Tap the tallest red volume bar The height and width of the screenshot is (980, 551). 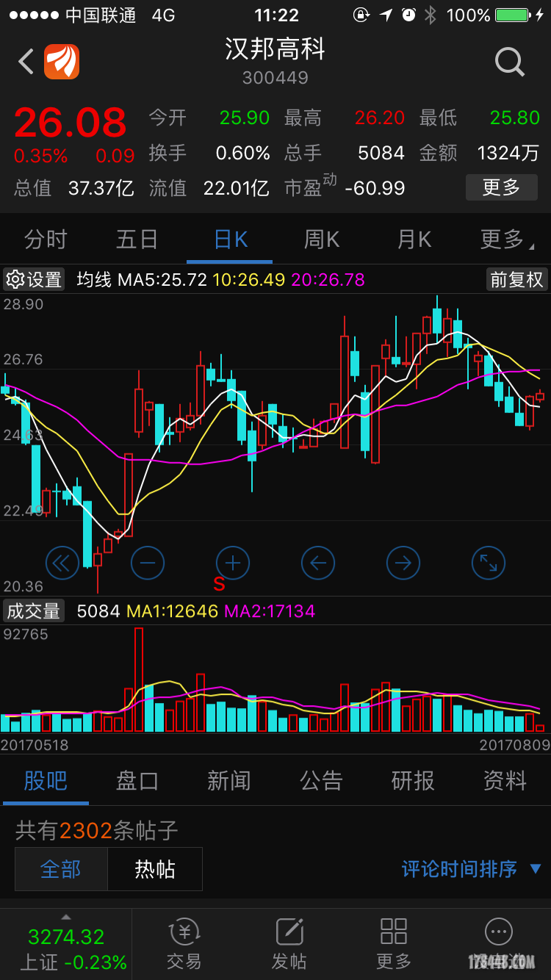pos(139,680)
